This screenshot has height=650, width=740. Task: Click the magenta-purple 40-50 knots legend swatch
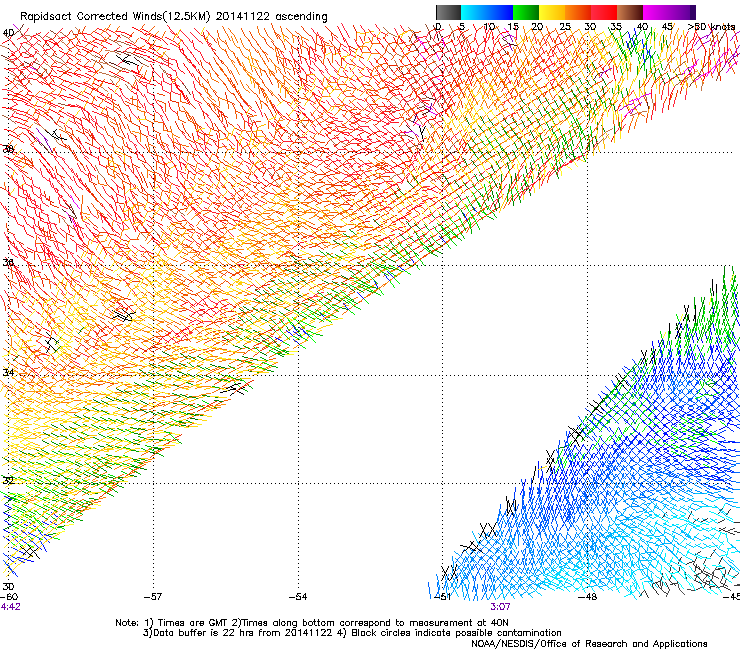(x=669, y=12)
